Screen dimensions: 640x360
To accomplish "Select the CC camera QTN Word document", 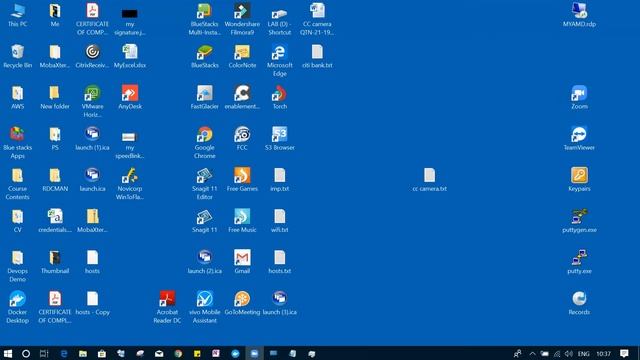I will tap(317, 19).
